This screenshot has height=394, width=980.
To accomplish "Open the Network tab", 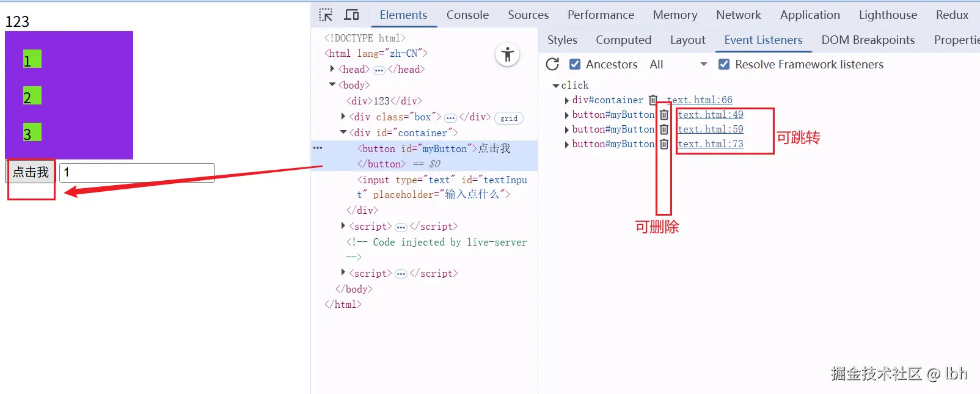I will (739, 15).
